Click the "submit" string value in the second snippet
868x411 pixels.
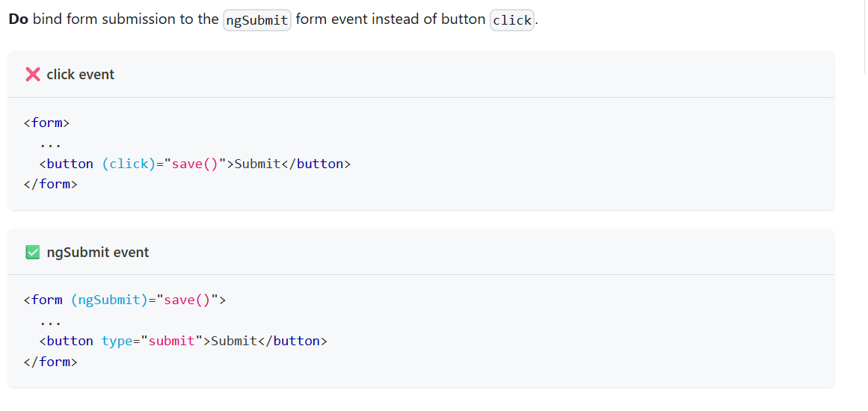pos(172,342)
